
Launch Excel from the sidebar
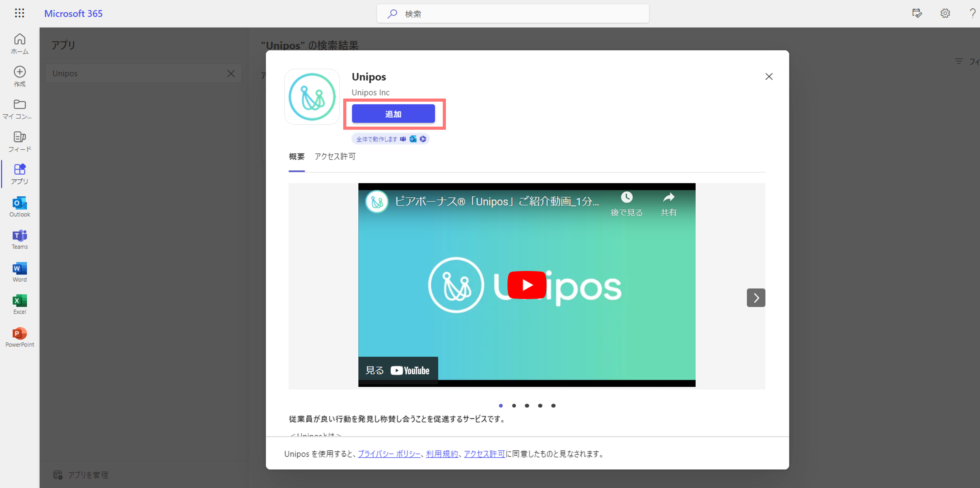pos(19,305)
